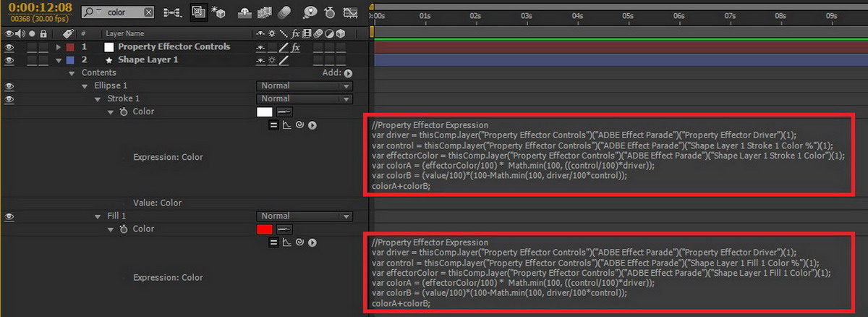Open the Graph Editor
Viewport: 868px width, 317px height.
(x=351, y=12)
